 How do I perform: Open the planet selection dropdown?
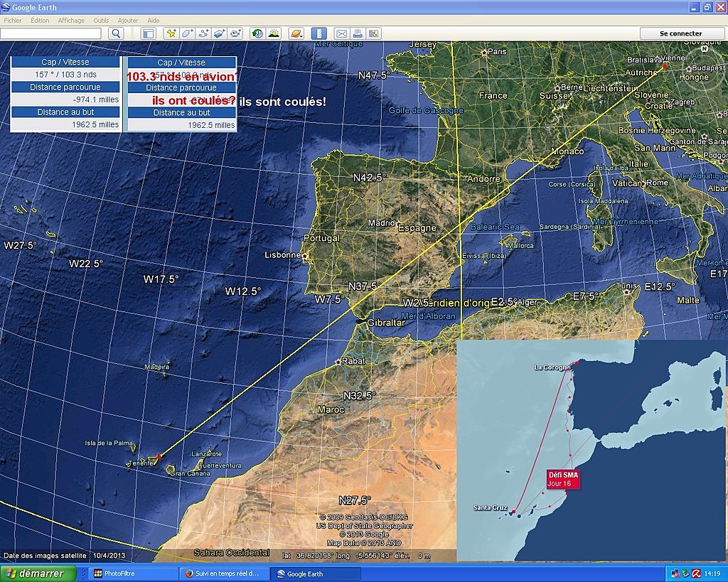pyautogui.click(x=296, y=33)
